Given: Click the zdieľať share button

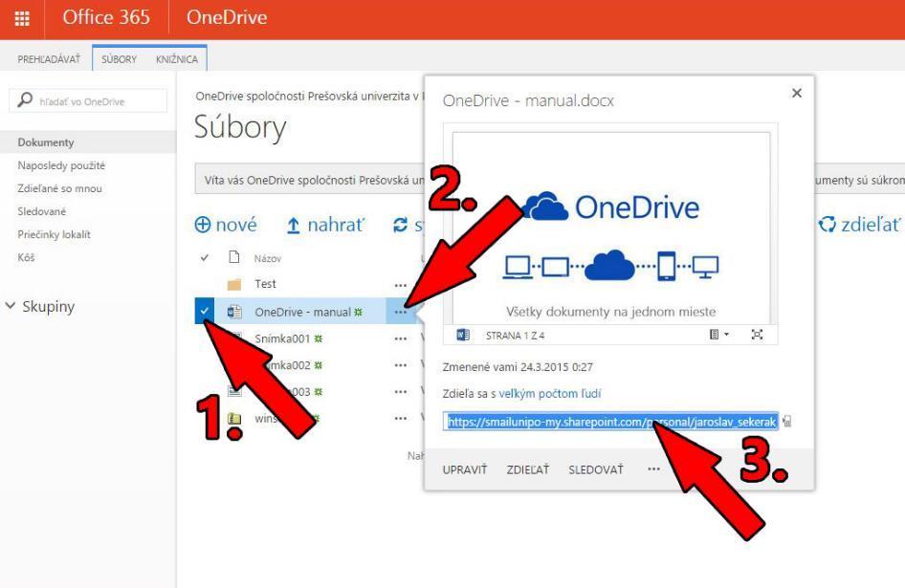Looking at the screenshot, I should pyautogui.click(x=860, y=225).
